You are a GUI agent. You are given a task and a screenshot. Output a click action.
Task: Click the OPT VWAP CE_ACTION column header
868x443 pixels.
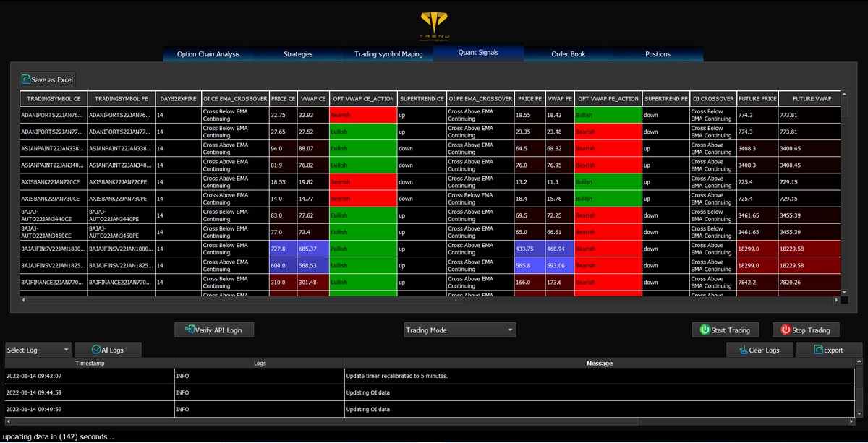(x=363, y=98)
